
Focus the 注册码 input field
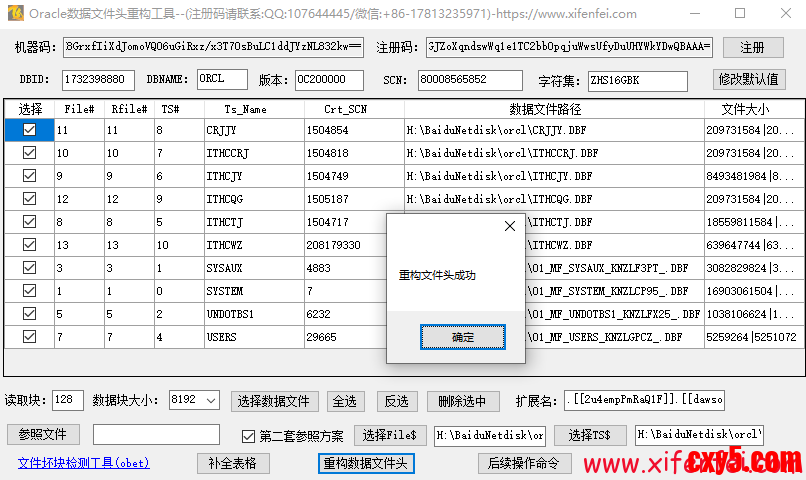569,47
